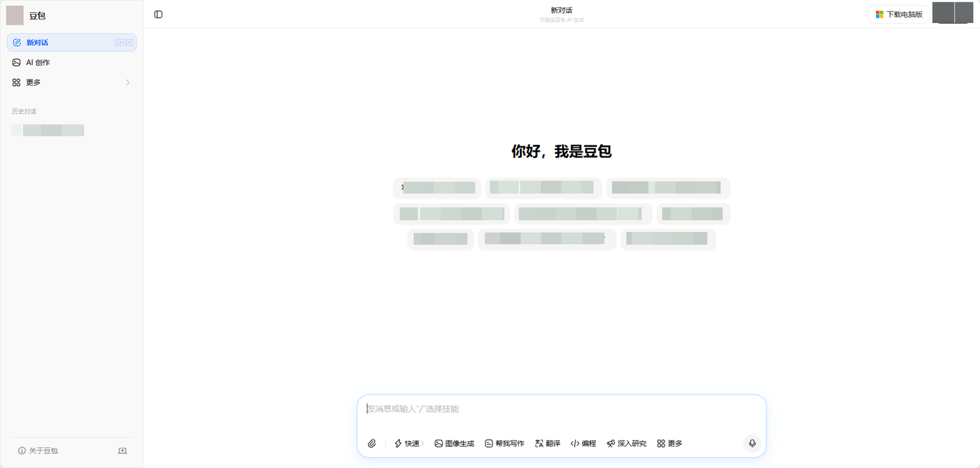Activate the 深入研究 skill
This screenshot has width=980, height=468.
[626, 443]
